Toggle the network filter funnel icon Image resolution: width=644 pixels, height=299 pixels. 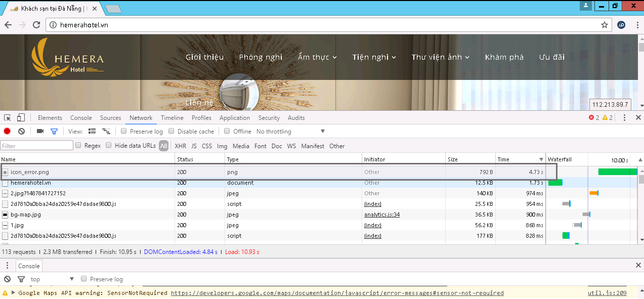point(54,132)
